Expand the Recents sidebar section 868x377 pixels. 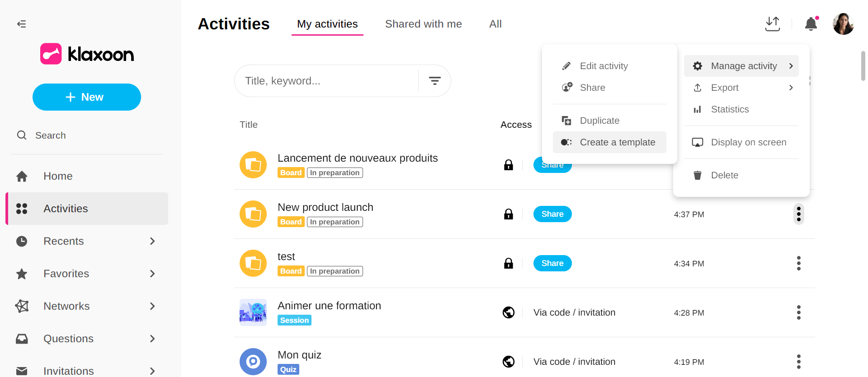tap(152, 241)
